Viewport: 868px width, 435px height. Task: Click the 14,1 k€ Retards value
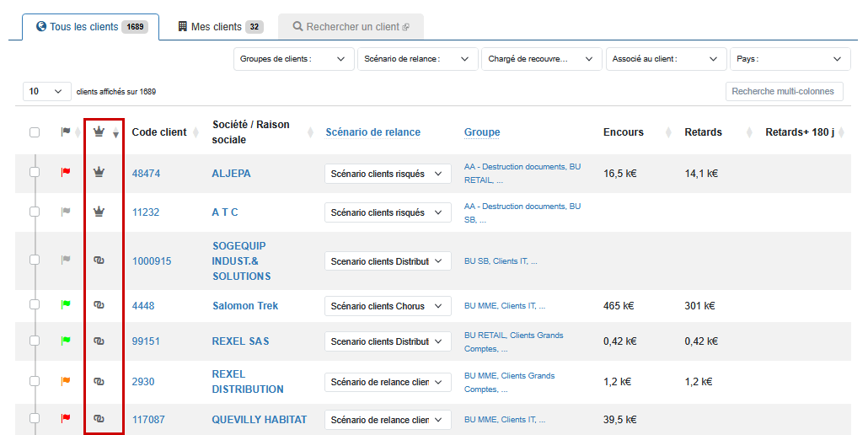click(x=701, y=173)
